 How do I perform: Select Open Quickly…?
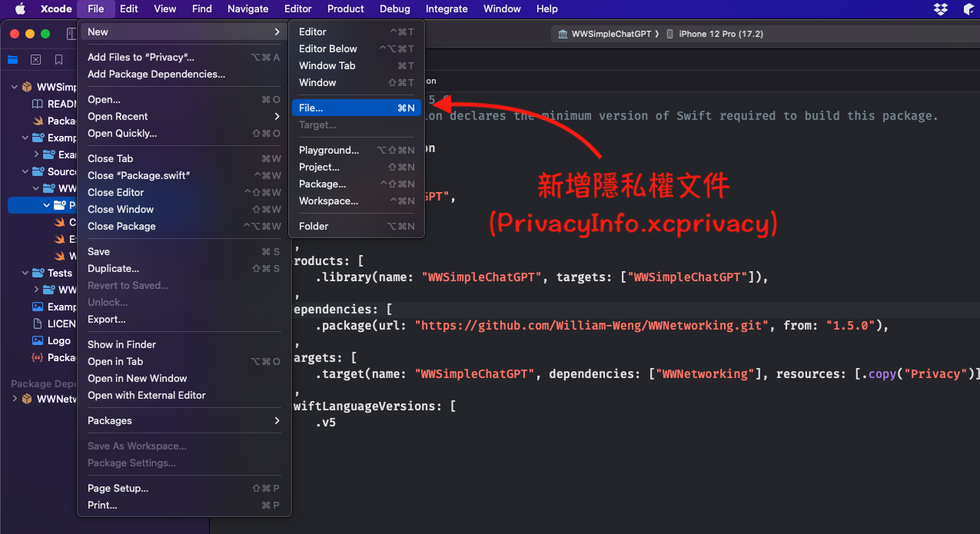[184, 133]
